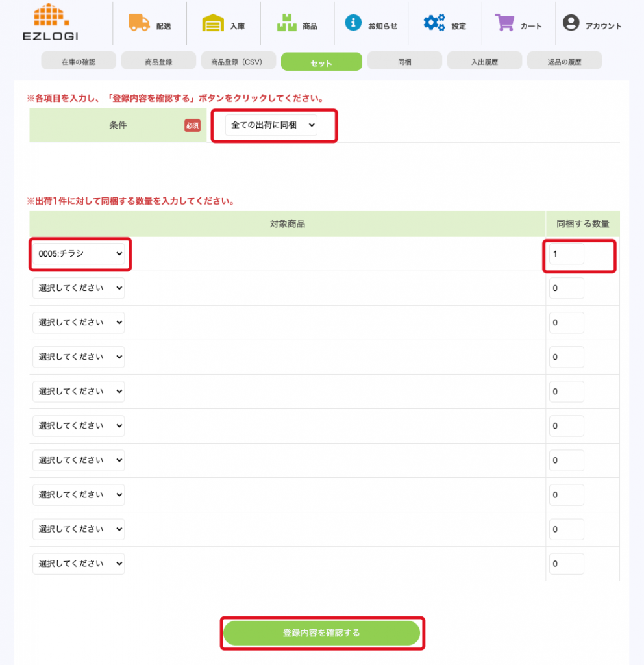Image resolution: width=644 pixels, height=665 pixels.
Task: Go to the 商品登録（CSV） tab
Action: (x=236, y=62)
